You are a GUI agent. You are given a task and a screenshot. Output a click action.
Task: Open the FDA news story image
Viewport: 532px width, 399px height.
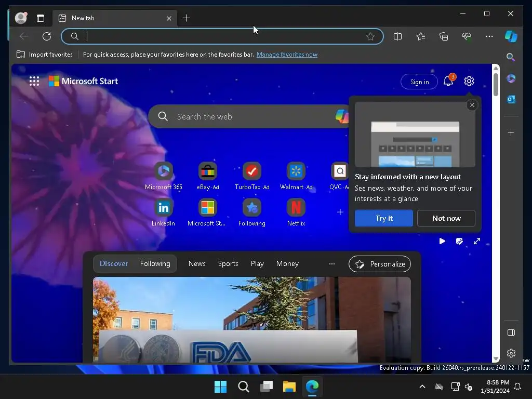click(x=252, y=320)
